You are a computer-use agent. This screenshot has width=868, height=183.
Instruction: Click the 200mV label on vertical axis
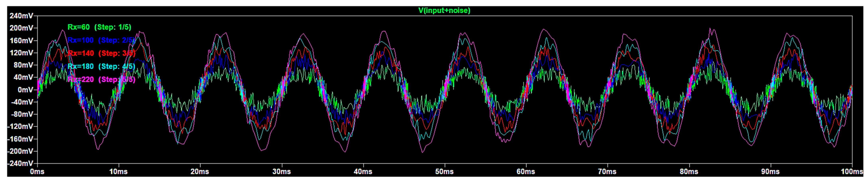point(22,28)
